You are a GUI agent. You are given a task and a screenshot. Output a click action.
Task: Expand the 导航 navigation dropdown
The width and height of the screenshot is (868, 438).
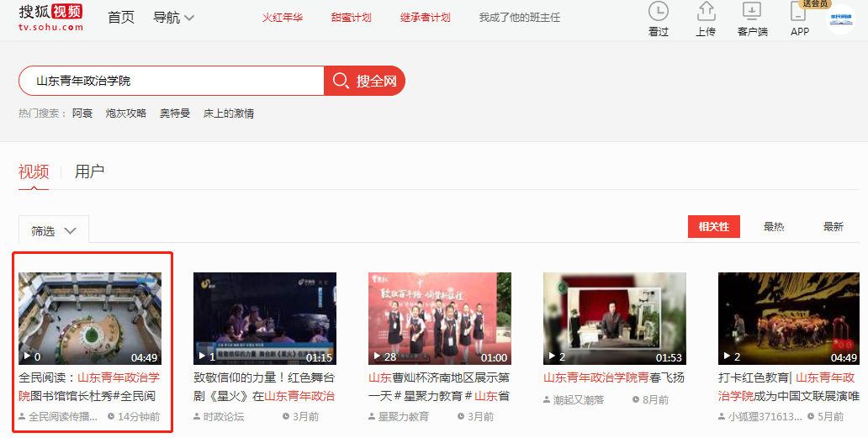click(x=174, y=18)
